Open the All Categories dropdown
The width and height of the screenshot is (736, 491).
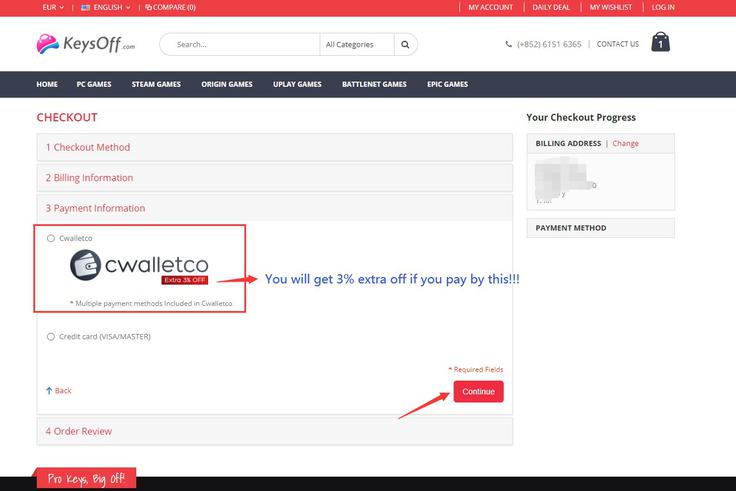[357, 45]
